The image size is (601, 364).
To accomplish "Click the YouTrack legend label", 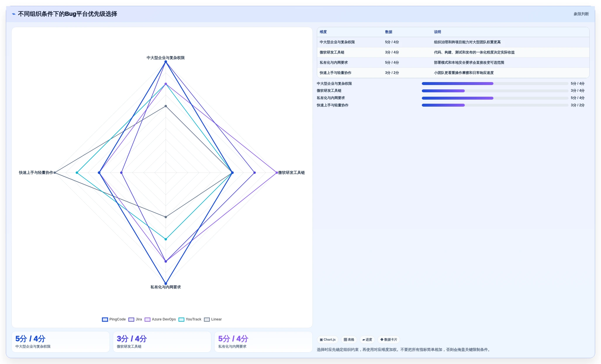I will tap(194, 319).
